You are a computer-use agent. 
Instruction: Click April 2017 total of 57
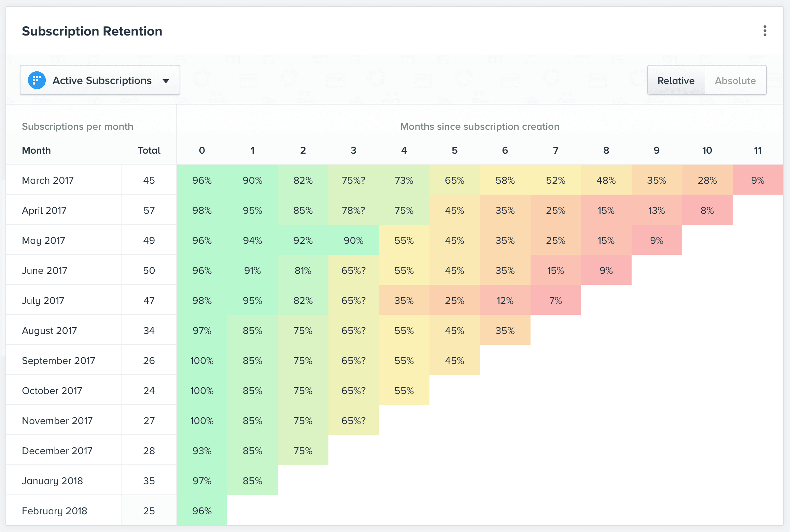click(x=149, y=210)
